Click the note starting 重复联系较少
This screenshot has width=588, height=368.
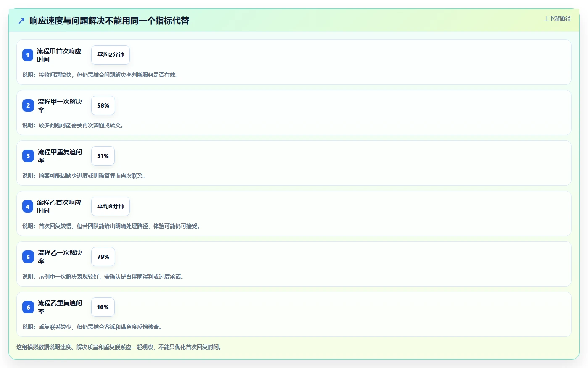click(93, 327)
